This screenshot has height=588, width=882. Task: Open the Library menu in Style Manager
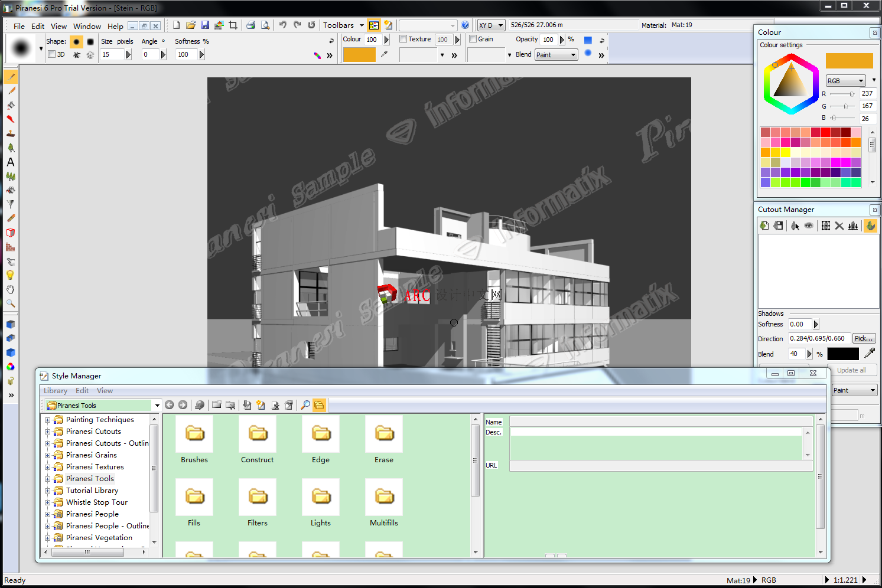(56, 391)
